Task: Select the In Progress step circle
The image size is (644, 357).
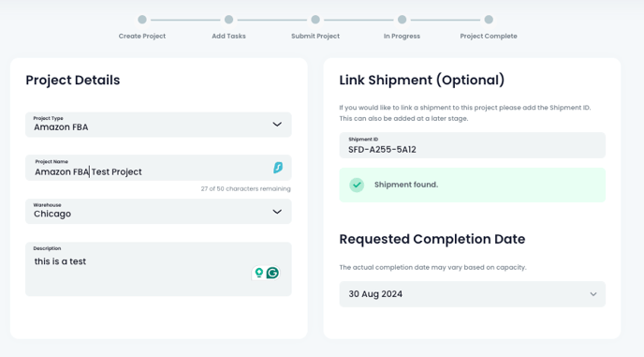Action: point(402,20)
